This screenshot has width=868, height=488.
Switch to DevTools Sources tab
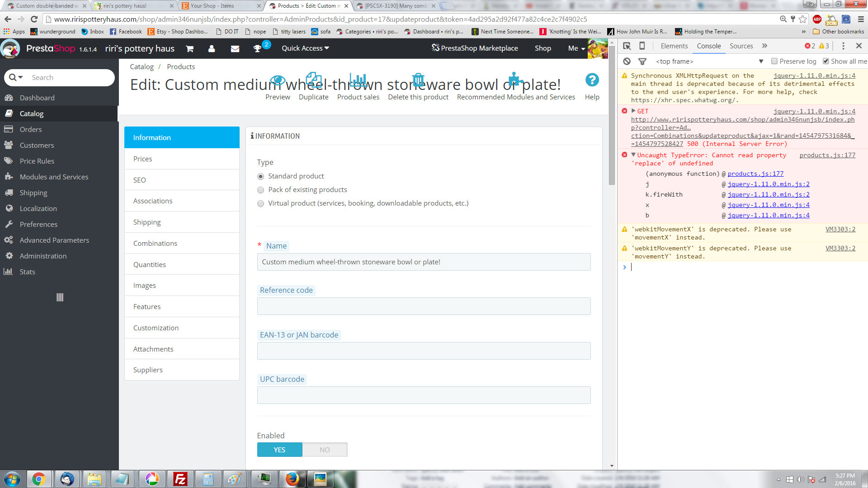click(741, 46)
